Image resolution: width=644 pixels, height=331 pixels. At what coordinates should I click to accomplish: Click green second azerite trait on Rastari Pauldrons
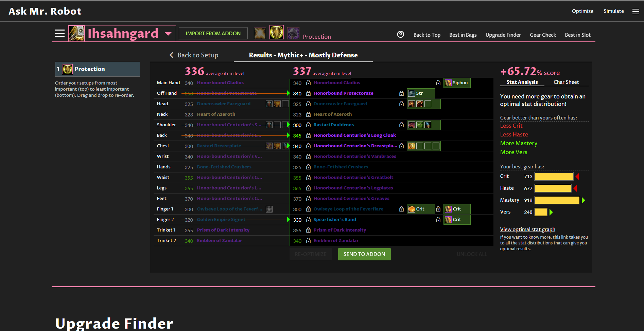[420, 125]
